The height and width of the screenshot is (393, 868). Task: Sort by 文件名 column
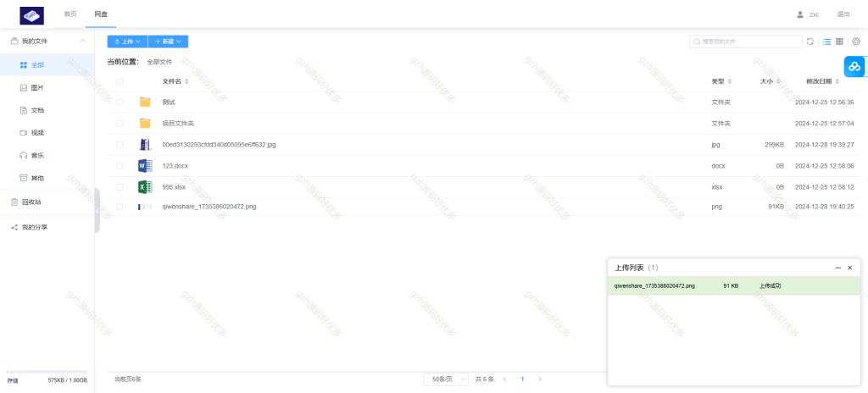(175, 81)
